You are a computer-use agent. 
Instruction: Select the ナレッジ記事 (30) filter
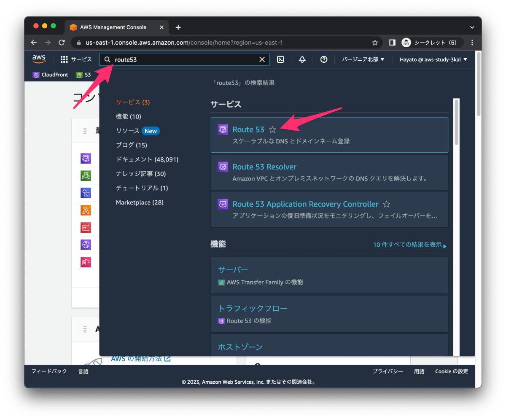click(141, 174)
